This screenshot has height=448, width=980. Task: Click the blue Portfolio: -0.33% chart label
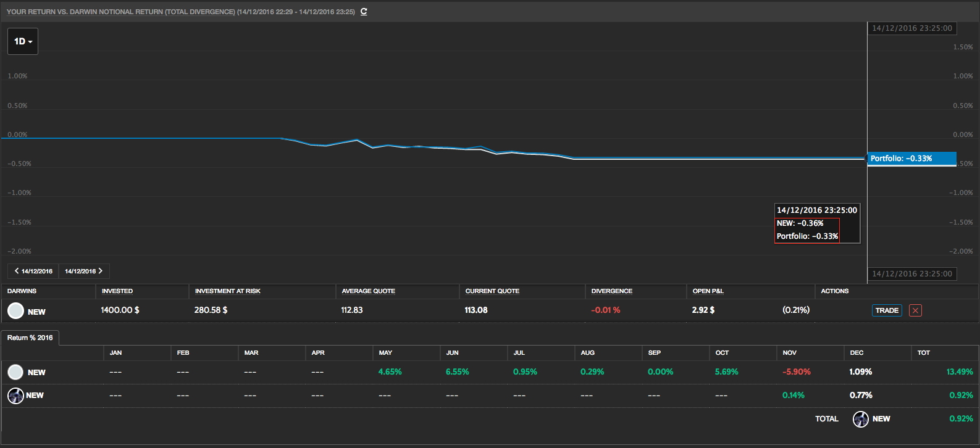point(911,159)
